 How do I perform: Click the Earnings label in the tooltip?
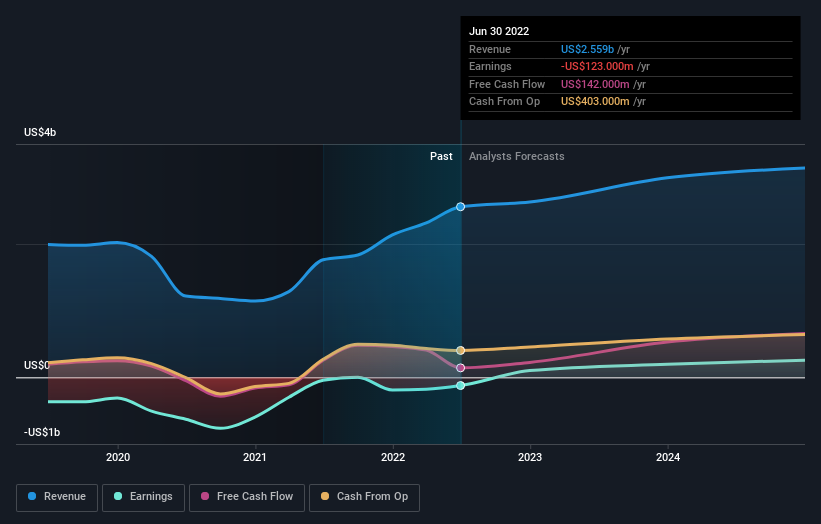(490, 66)
